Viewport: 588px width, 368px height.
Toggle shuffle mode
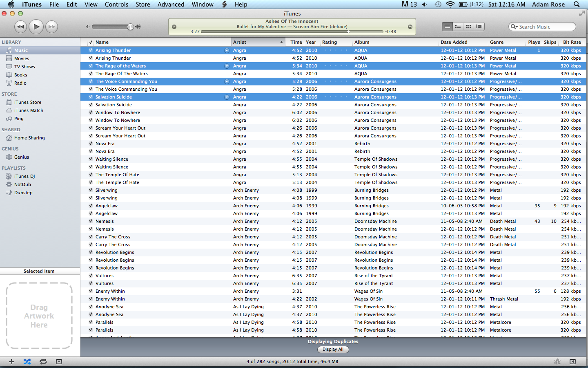click(x=27, y=361)
